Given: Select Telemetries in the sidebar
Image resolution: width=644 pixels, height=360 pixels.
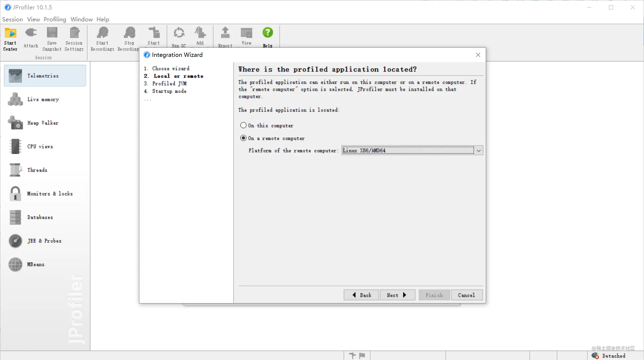Looking at the screenshot, I should click(x=45, y=76).
